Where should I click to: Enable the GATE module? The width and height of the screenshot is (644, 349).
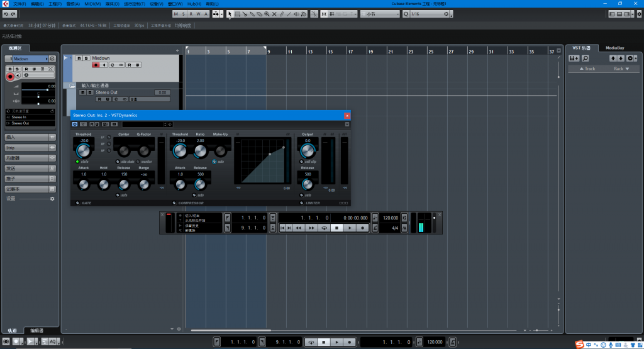pyautogui.click(x=77, y=203)
